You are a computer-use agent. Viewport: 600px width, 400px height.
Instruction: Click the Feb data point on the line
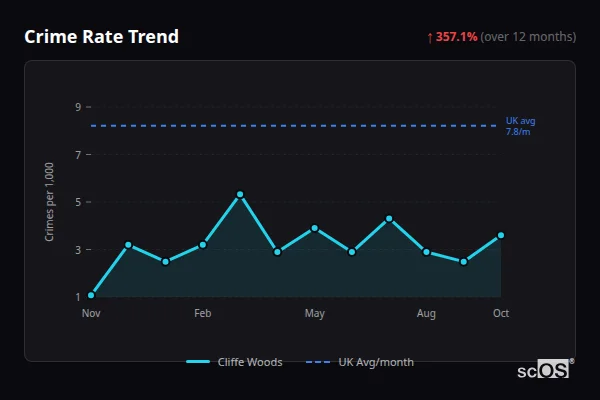pos(203,245)
